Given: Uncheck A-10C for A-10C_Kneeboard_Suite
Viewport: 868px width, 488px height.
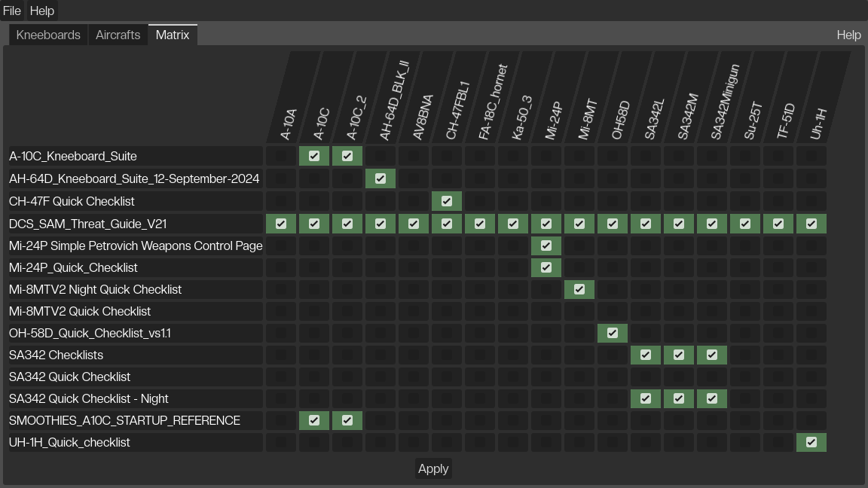Looking at the screenshot, I should (x=314, y=156).
